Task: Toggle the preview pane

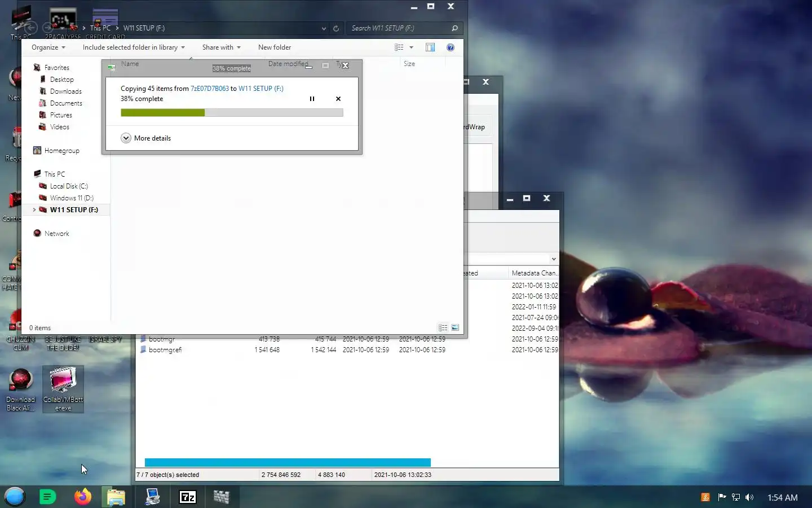Action: tap(430, 47)
